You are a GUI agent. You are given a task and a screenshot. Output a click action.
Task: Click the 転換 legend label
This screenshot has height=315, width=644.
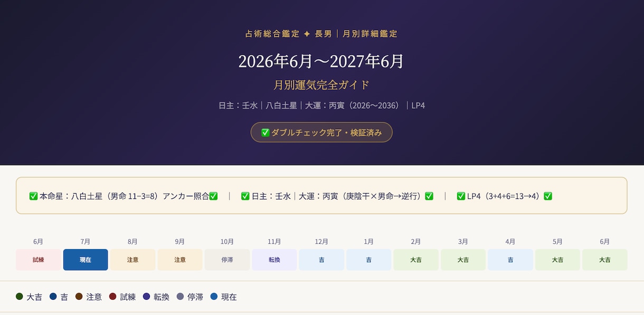coord(162,297)
